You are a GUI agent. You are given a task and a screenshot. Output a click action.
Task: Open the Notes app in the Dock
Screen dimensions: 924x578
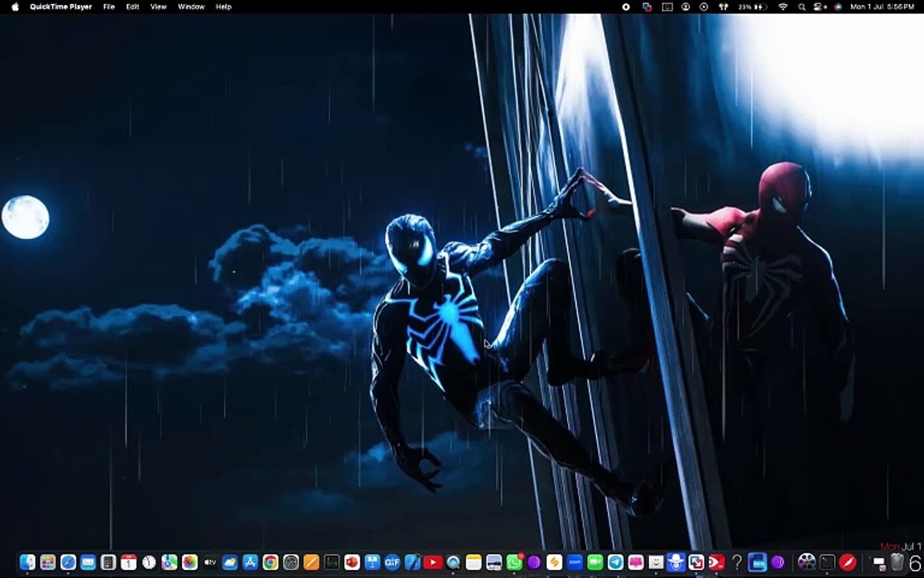(473, 562)
